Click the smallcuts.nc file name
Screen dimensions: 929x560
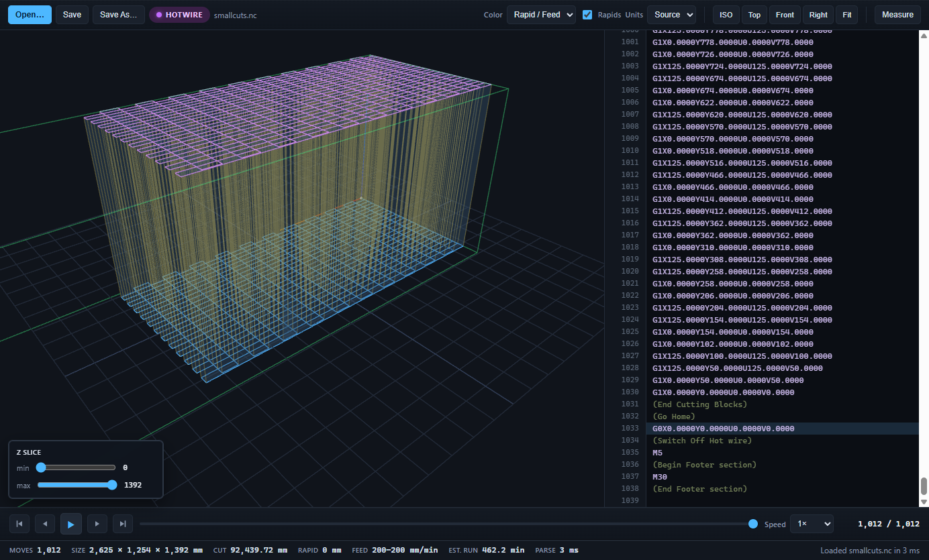pyautogui.click(x=236, y=15)
